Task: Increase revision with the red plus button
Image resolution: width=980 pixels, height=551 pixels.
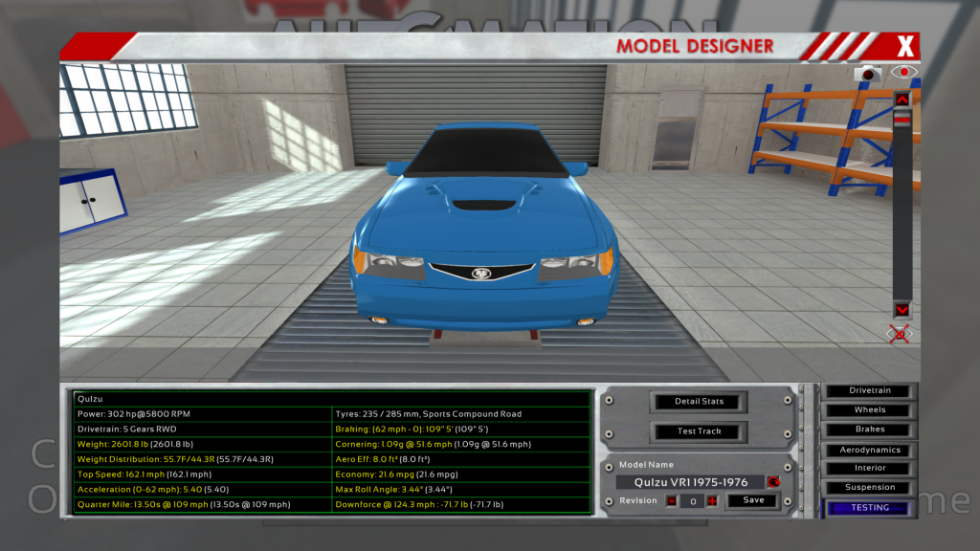Action: coord(712,500)
